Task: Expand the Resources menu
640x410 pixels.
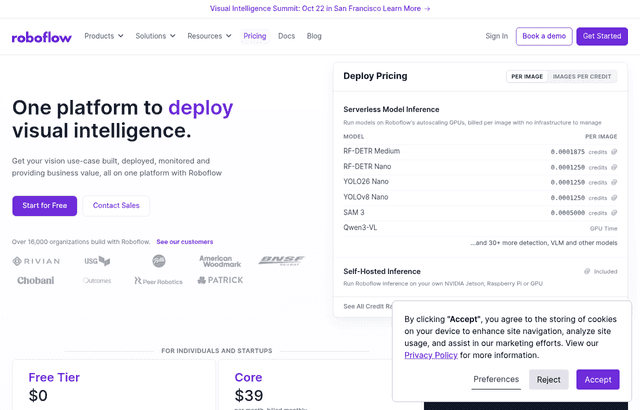Action: [x=209, y=36]
